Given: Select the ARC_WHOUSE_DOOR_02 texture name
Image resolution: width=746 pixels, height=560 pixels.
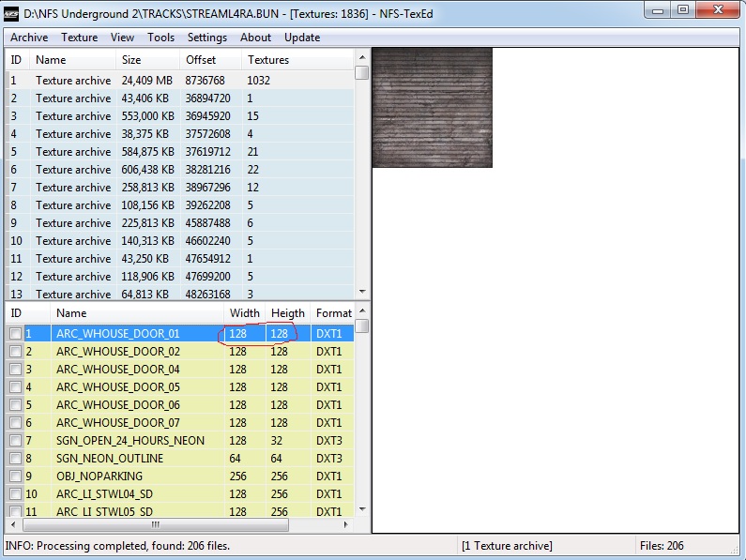Looking at the screenshot, I should click(118, 352).
